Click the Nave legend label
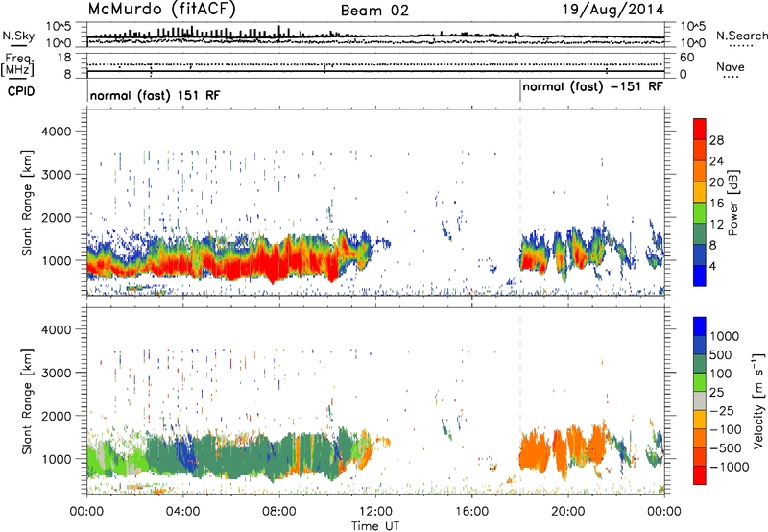Image resolution: width=768 pixels, height=532 pixels. pos(731,67)
